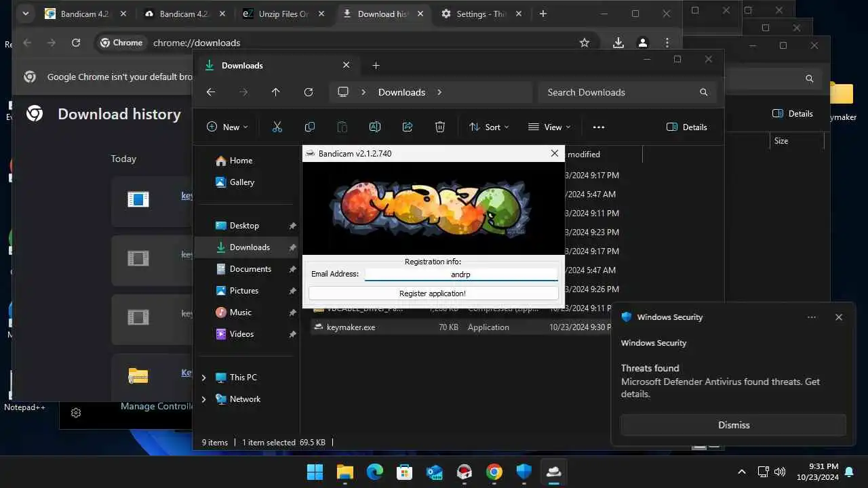Viewport: 868px width, 488px height.
Task: Click the Downloads breadcrumb in address bar
Action: pos(401,92)
